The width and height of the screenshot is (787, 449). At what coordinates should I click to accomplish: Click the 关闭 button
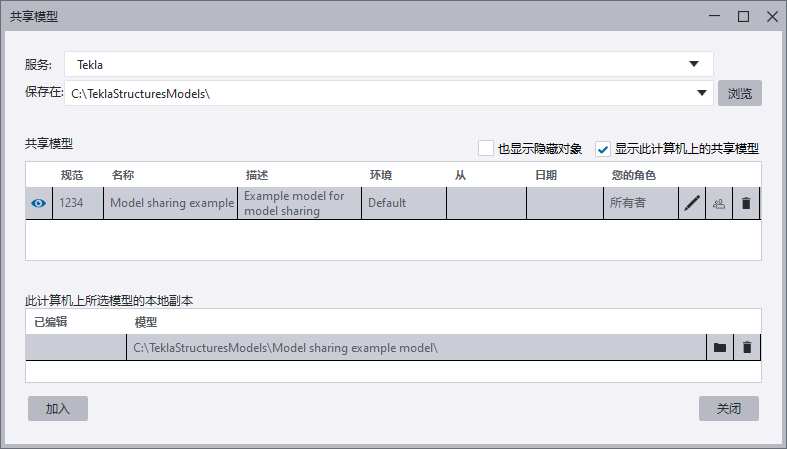coord(728,408)
